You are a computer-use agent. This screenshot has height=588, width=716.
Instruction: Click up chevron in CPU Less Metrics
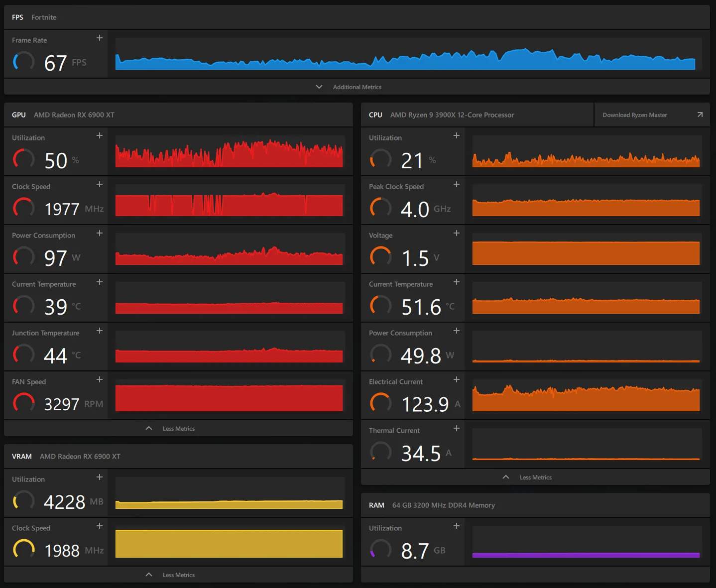pos(506,477)
